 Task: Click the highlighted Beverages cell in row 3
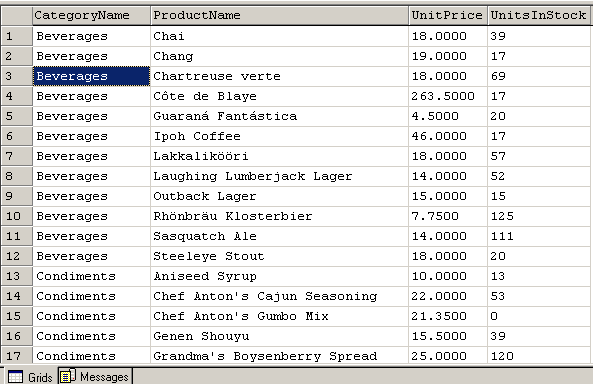pyautogui.click(x=92, y=76)
